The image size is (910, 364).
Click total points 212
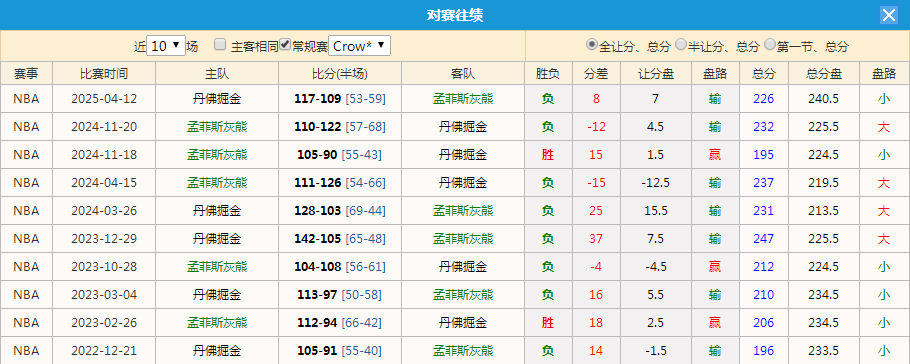(764, 266)
